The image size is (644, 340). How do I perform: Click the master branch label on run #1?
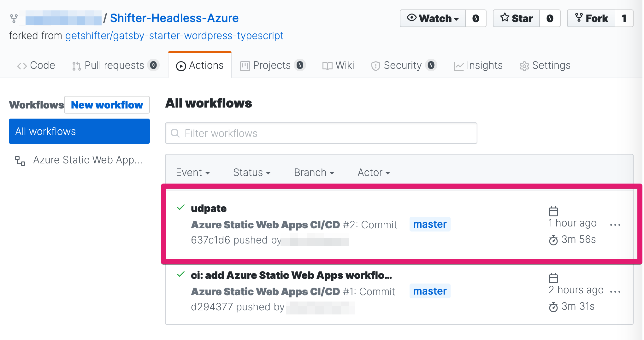(430, 291)
